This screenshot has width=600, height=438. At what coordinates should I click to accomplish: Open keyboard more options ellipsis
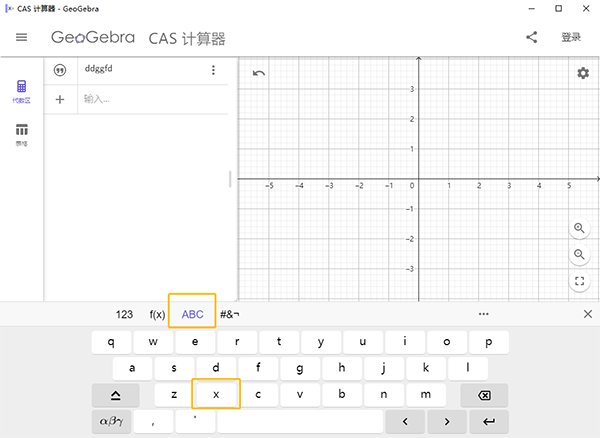click(484, 314)
